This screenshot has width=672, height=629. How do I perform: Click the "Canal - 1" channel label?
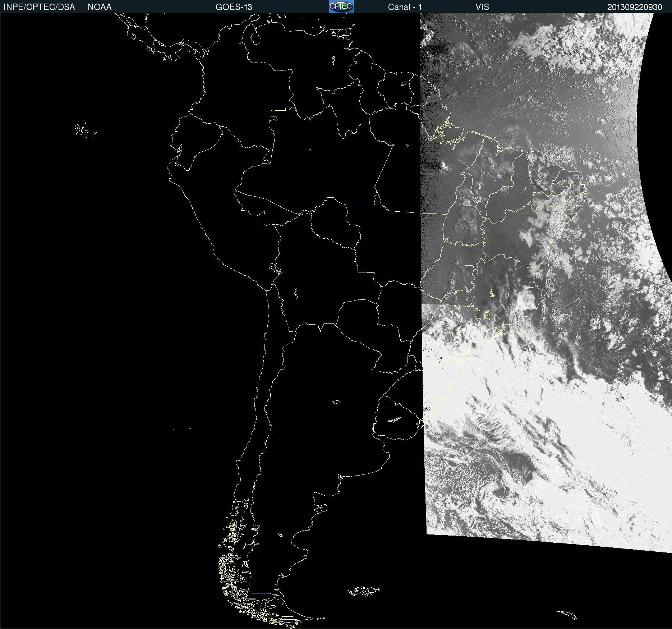point(405,7)
